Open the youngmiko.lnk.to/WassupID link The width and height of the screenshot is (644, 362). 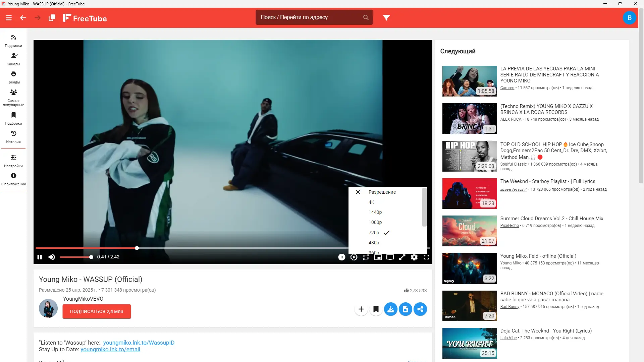(x=139, y=343)
